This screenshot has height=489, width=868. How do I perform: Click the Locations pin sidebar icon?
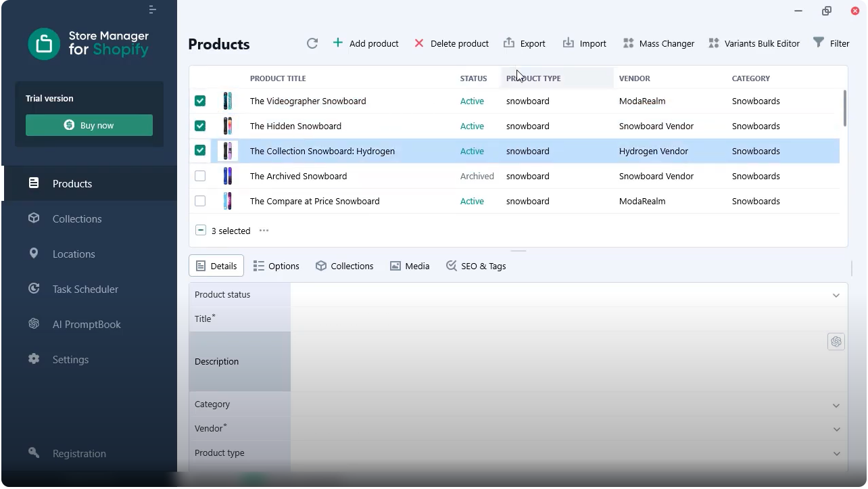(x=34, y=254)
